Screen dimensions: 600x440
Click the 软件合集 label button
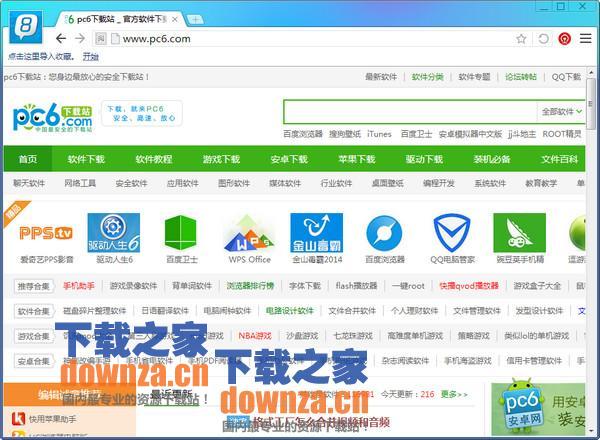[x=33, y=311]
